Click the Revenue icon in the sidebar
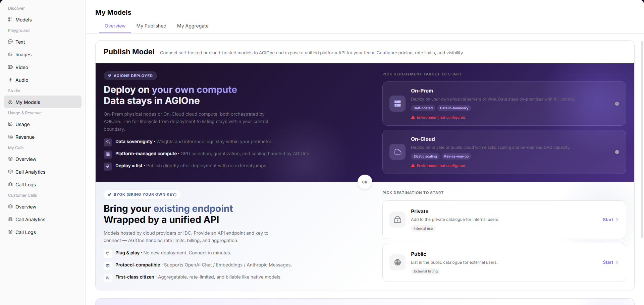The width and height of the screenshot is (644, 305). 10,137
